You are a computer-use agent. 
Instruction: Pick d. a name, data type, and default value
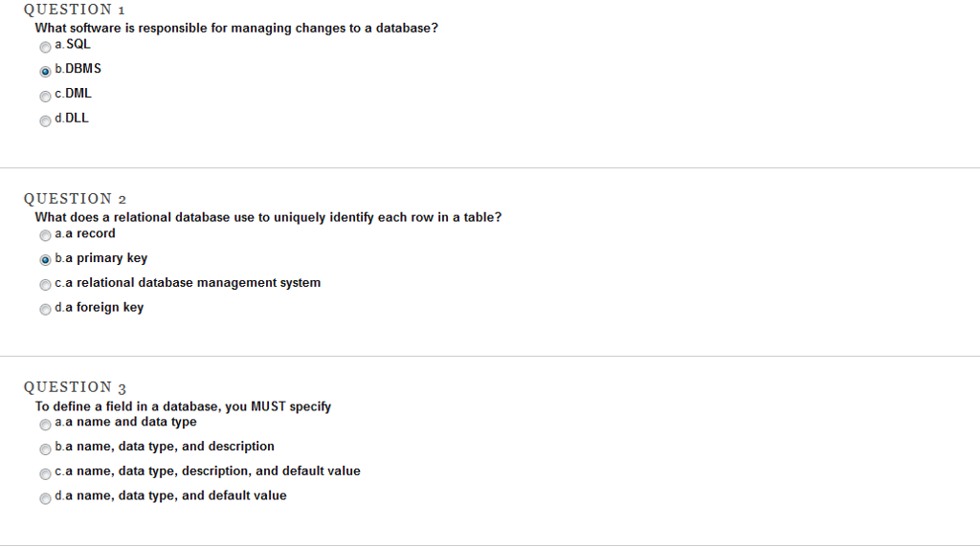click(x=45, y=498)
